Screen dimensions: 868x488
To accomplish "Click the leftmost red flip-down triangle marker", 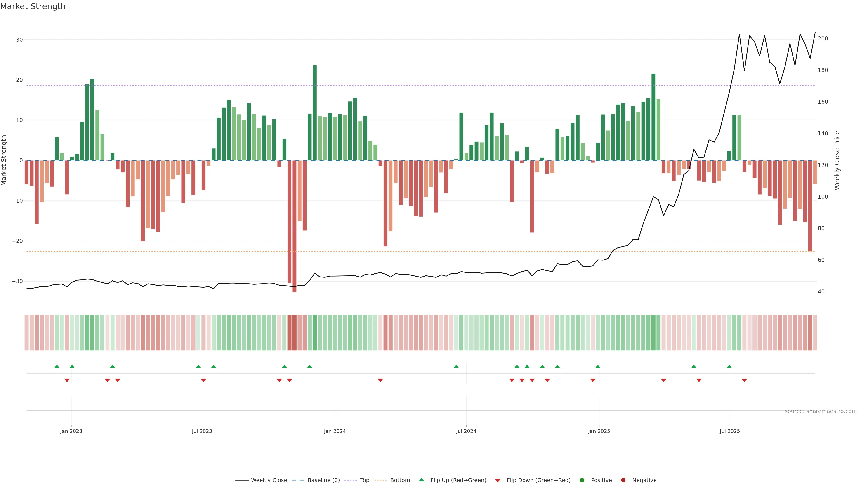I will coord(67,380).
